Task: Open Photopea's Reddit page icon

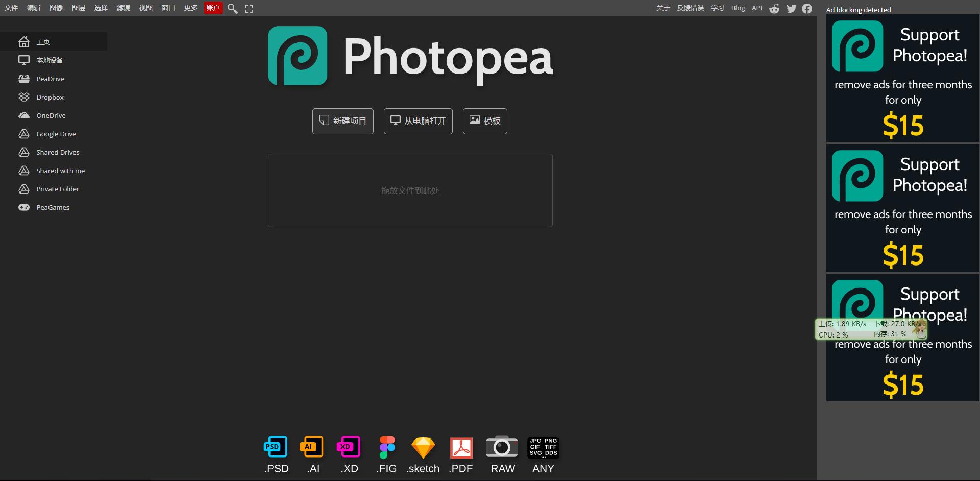Action: coord(774,8)
